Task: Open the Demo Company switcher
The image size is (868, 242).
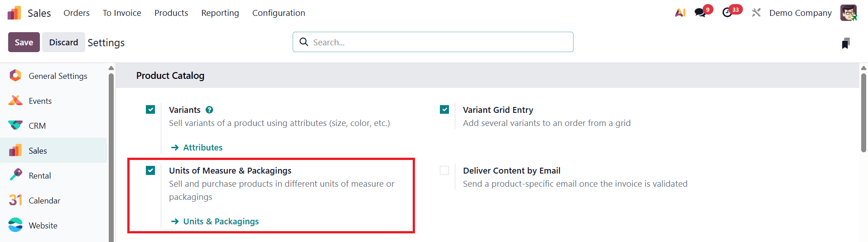Action: [800, 13]
